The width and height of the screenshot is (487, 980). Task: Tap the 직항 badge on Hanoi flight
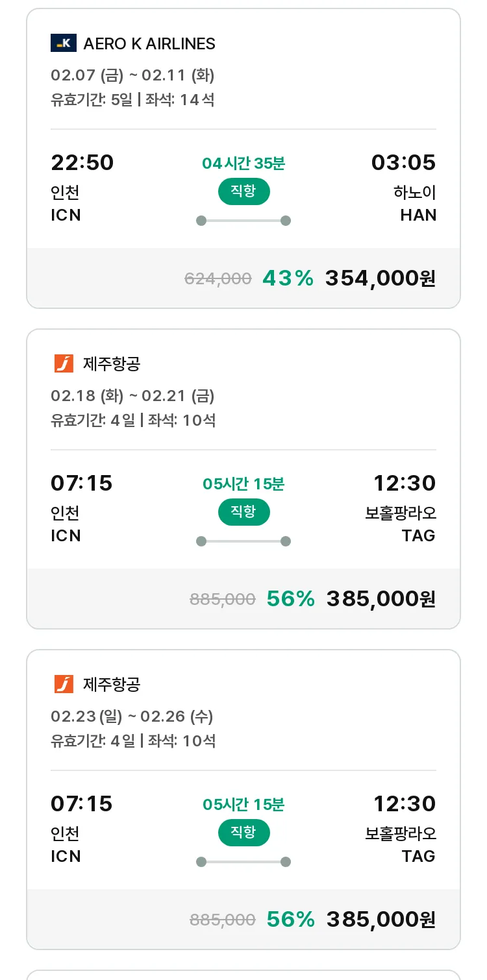pos(243,191)
